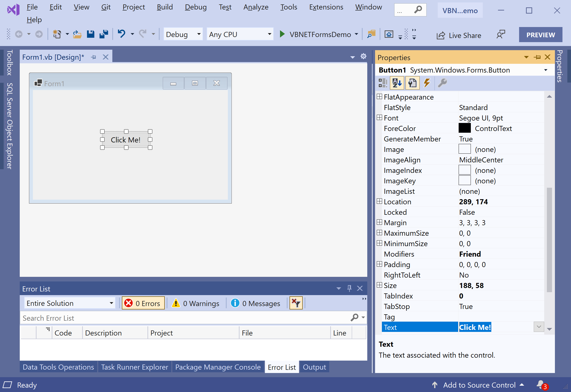
Task: Click the Undo arrow icon
Action: [121, 34]
